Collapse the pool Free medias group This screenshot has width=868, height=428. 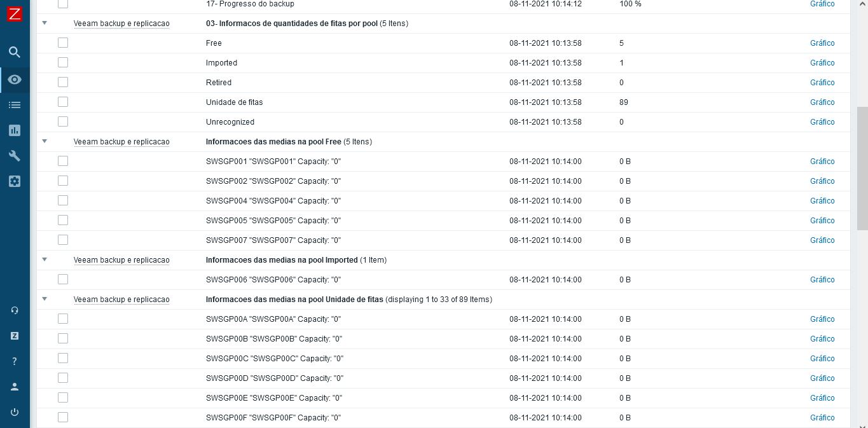(x=45, y=141)
